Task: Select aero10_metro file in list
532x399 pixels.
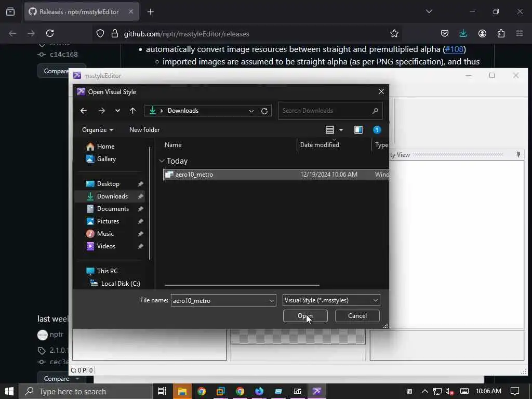Action: click(x=275, y=175)
